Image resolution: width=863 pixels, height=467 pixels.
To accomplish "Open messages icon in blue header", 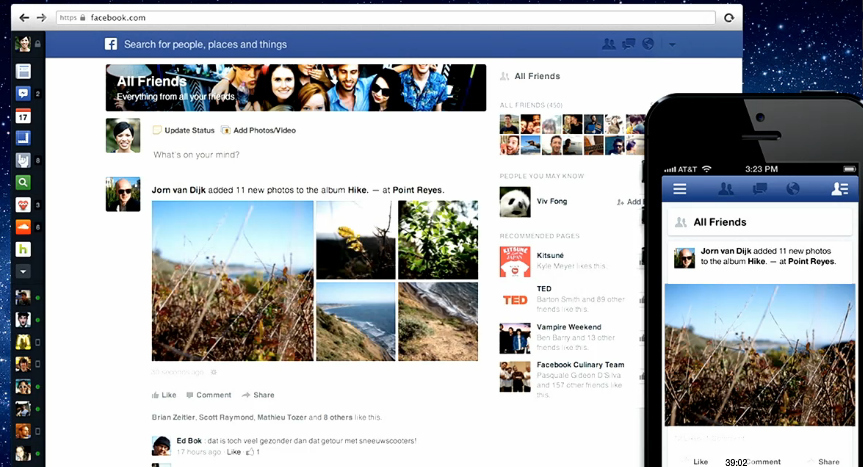I will [x=629, y=44].
